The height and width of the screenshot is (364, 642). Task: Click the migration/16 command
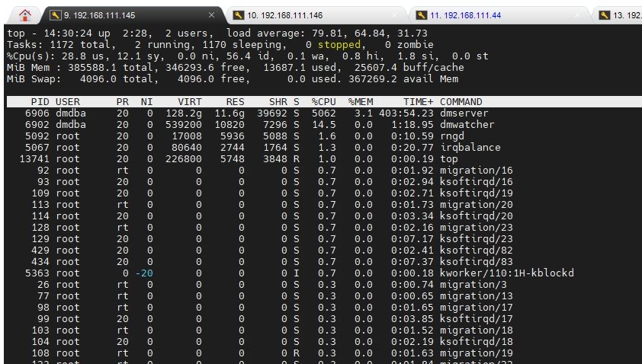tap(477, 171)
